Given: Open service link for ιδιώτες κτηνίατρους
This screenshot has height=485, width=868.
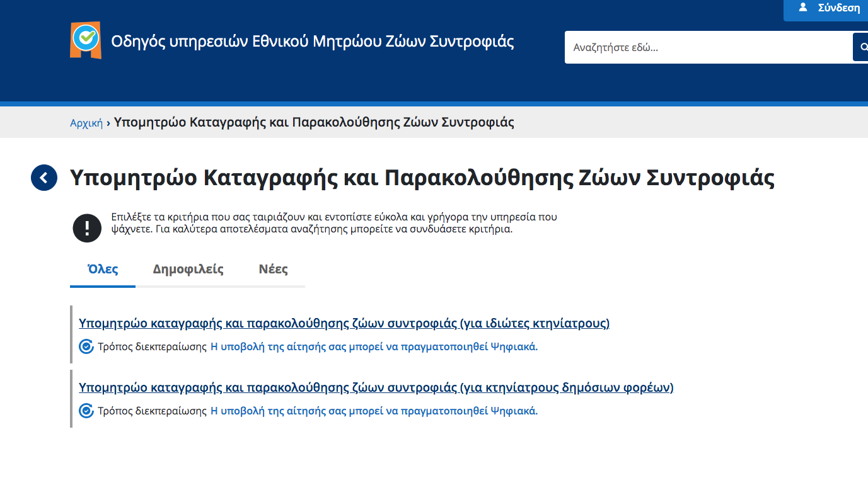Looking at the screenshot, I should 344,324.
